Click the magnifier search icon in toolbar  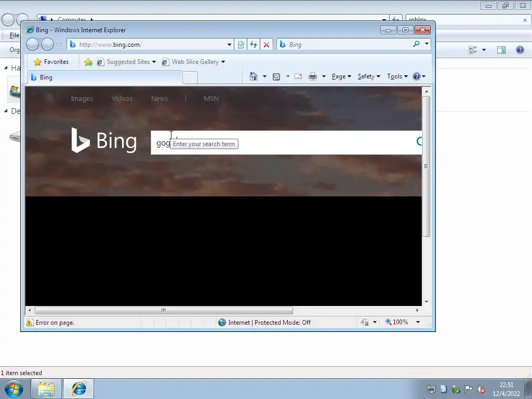coord(416,44)
